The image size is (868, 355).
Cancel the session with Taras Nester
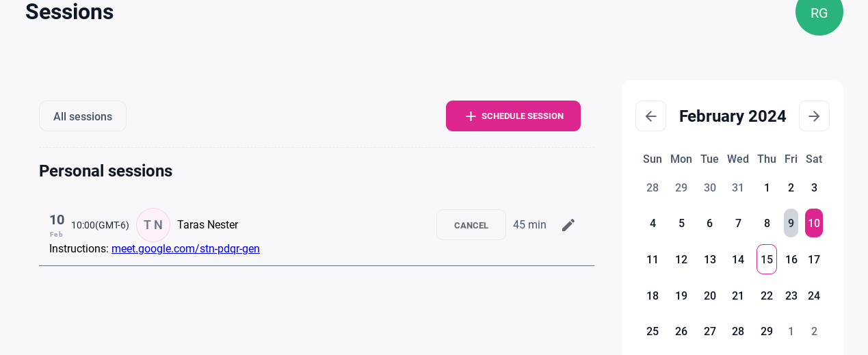[x=471, y=225]
